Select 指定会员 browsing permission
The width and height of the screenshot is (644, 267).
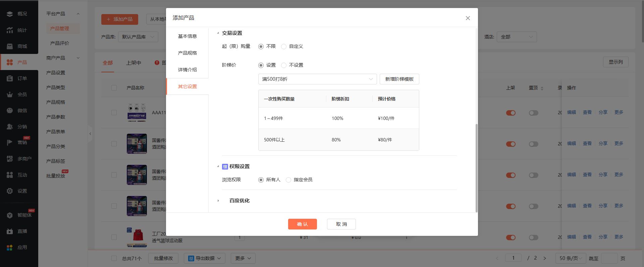tap(288, 180)
